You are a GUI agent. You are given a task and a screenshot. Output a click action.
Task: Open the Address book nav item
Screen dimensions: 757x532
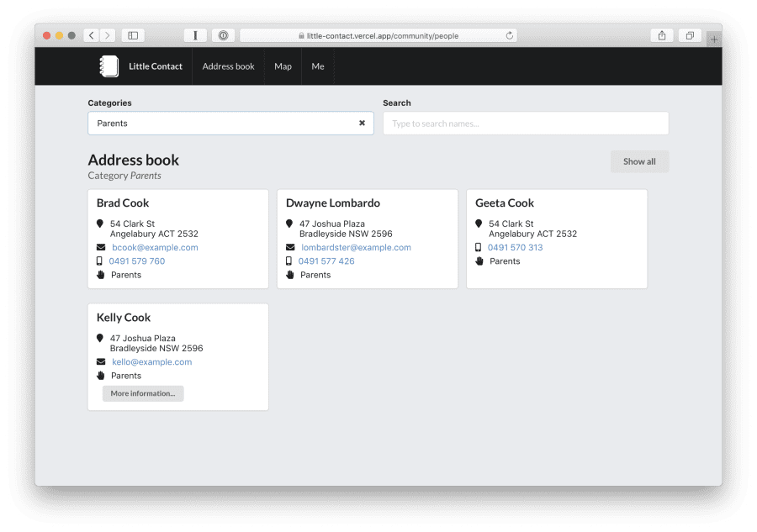[228, 66]
